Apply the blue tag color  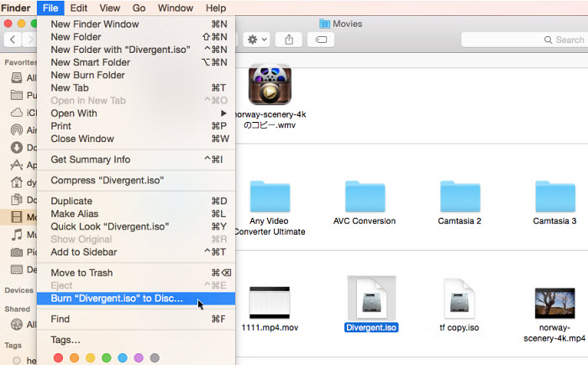(123, 358)
